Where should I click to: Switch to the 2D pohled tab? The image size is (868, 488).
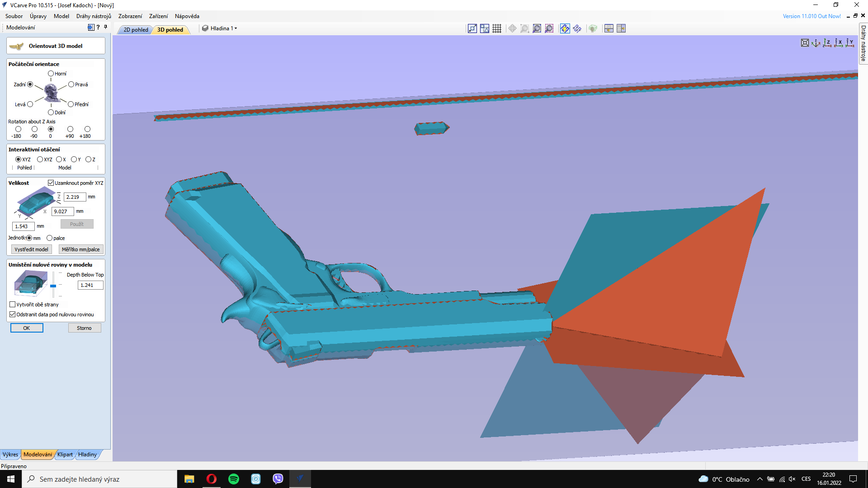click(136, 30)
